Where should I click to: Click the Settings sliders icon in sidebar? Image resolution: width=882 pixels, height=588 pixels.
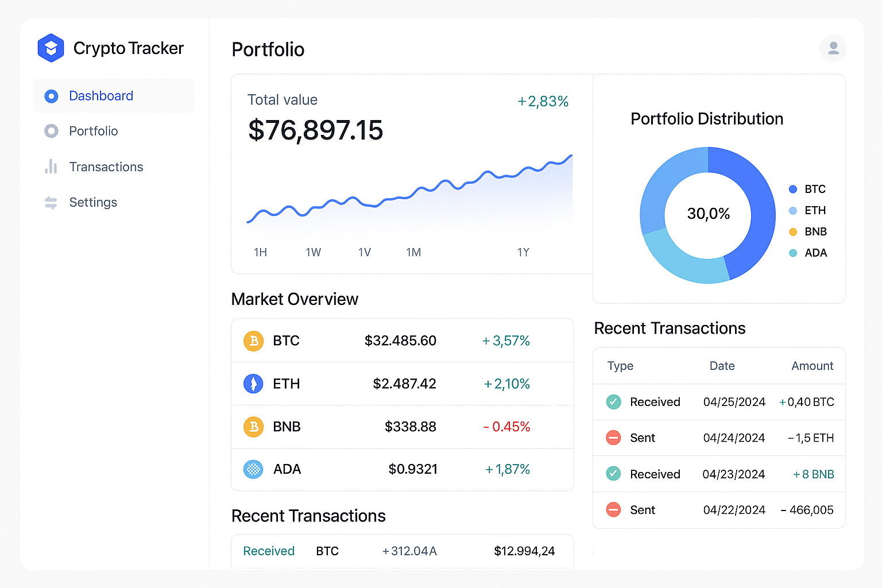tap(51, 203)
